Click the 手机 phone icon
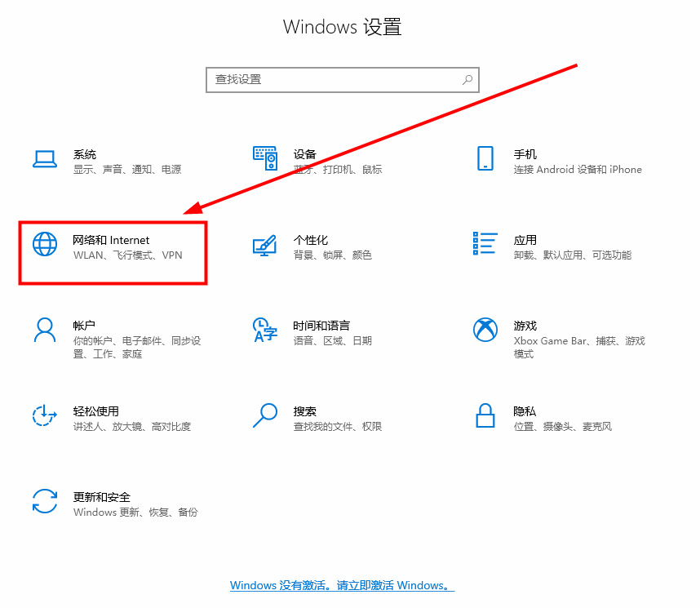Image resolution: width=700 pixels, height=608 pixels. coord(485,158)
